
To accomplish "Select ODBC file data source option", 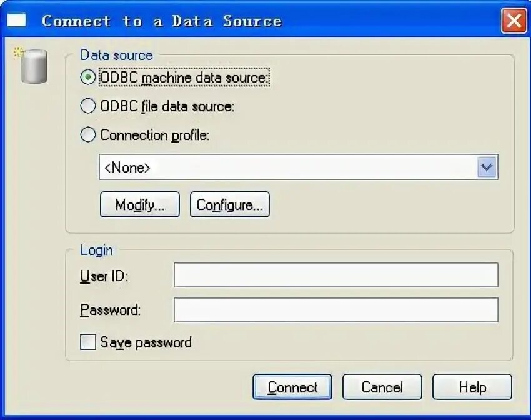I will click(x=88, y=106).
